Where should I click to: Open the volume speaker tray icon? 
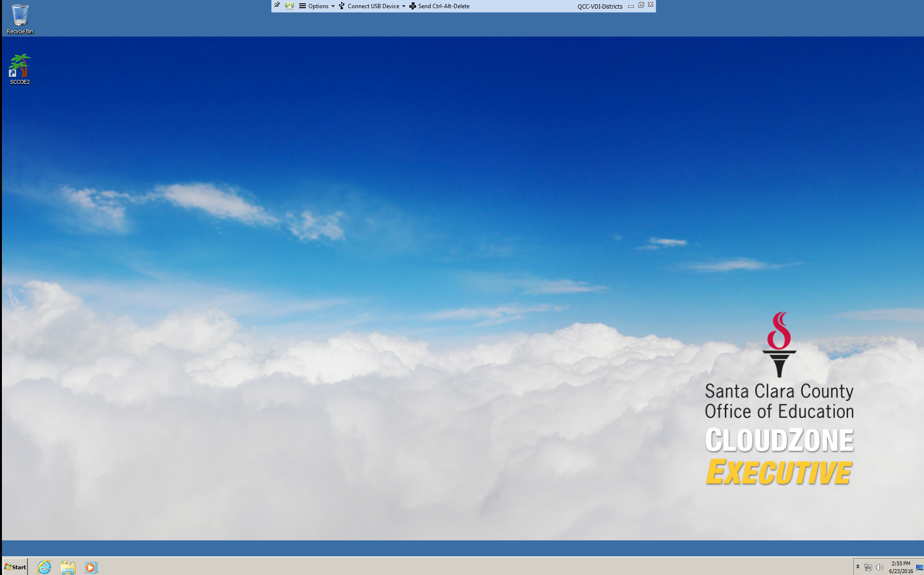pyautogui.click(x=880, y=567)
